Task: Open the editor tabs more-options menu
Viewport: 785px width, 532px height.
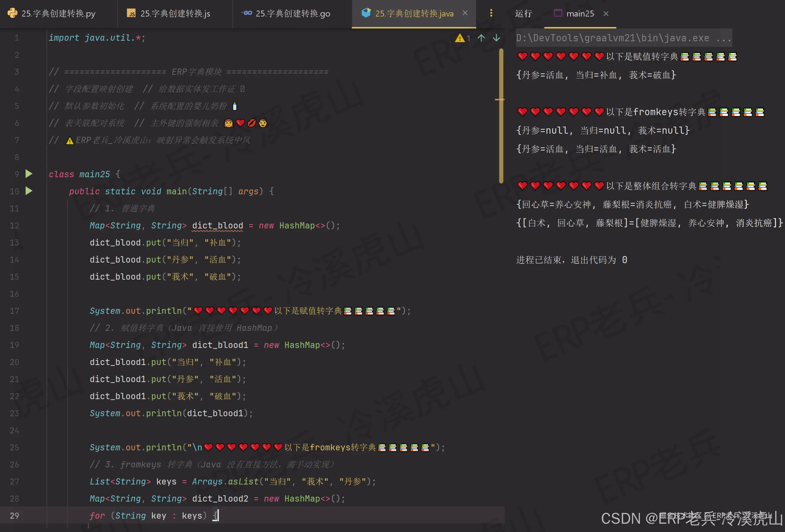Action: point(491,13)
